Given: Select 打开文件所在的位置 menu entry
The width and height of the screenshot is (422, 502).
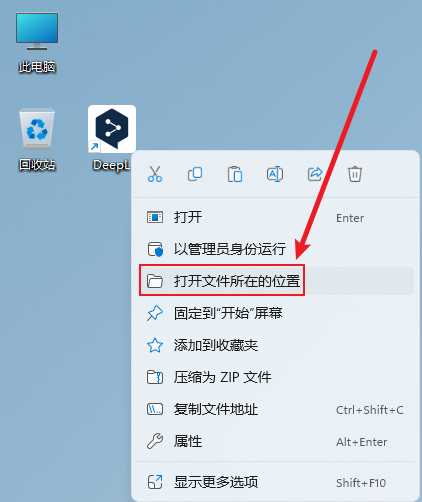Looking at the screenshot, I should click(275, 281).
